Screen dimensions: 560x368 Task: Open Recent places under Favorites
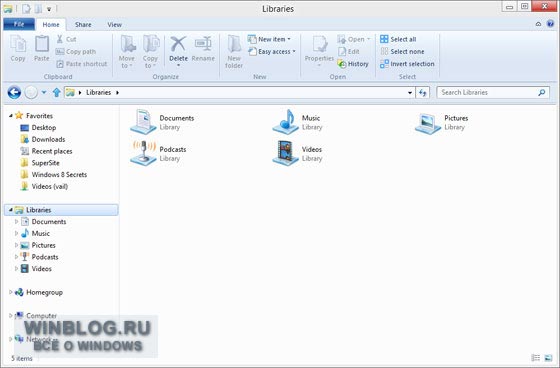point(46,151)
